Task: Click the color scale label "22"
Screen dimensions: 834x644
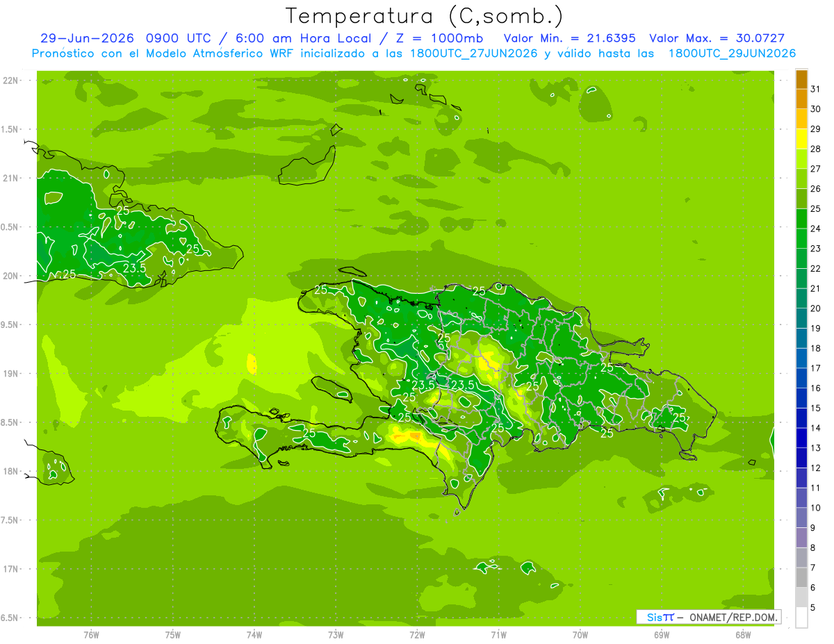Action: [x=816, y=268]
